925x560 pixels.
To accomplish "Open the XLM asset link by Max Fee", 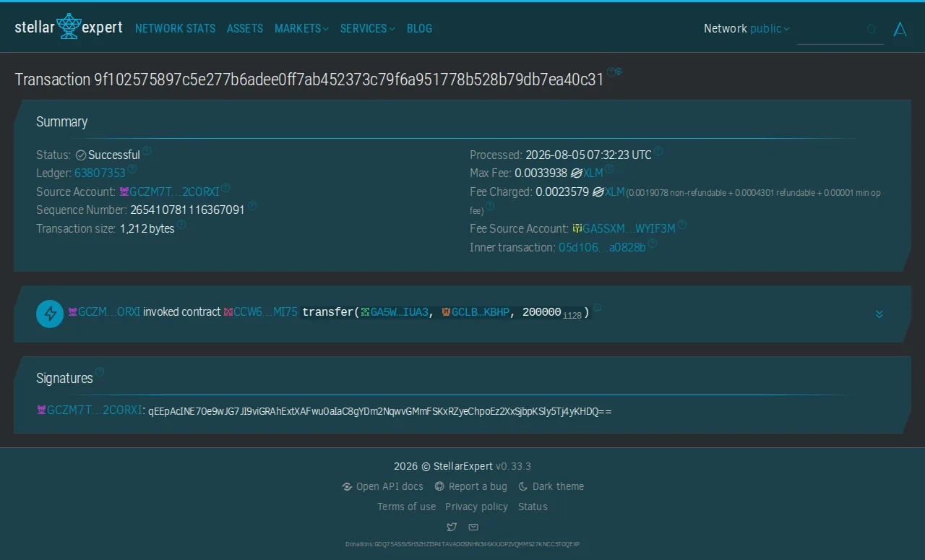I will coord(593,173).
